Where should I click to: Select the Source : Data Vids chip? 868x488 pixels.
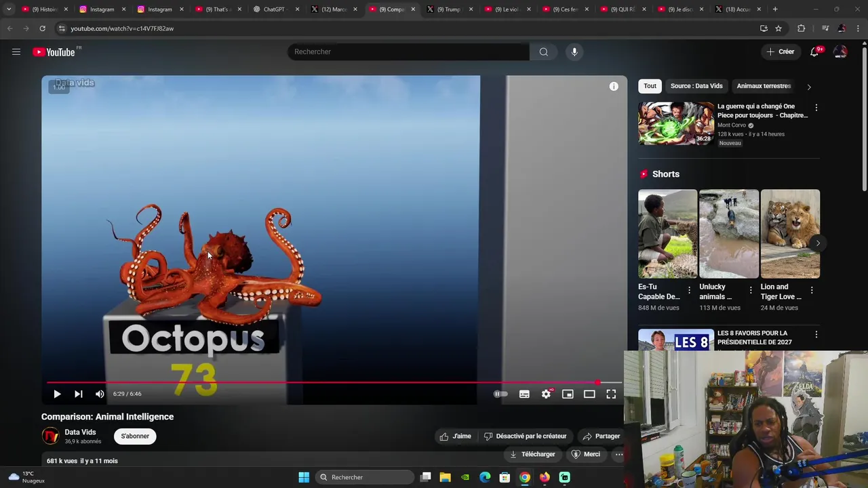point(696,86)
